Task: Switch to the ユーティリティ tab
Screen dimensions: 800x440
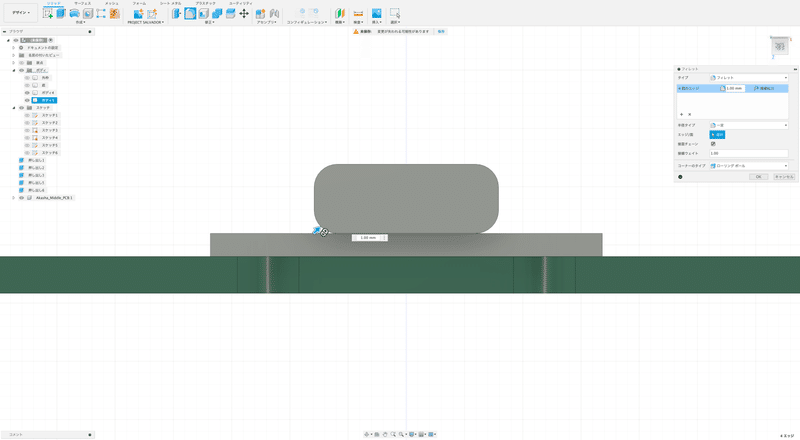Action: 240,4
